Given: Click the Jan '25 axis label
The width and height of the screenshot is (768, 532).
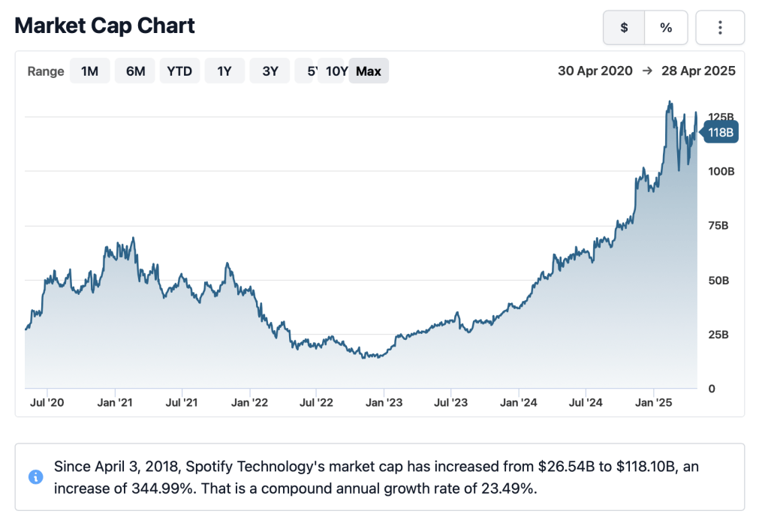Looking at the screenshot, I should pyautogui.click(x=654, y=403).
